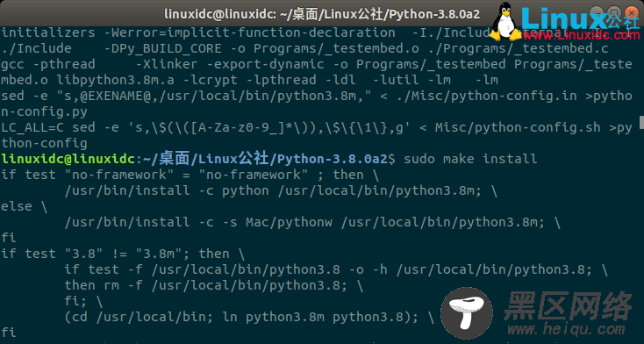
Task: Click the green 'linuxidc@linuxidc' prompt text
Action: 68,159
